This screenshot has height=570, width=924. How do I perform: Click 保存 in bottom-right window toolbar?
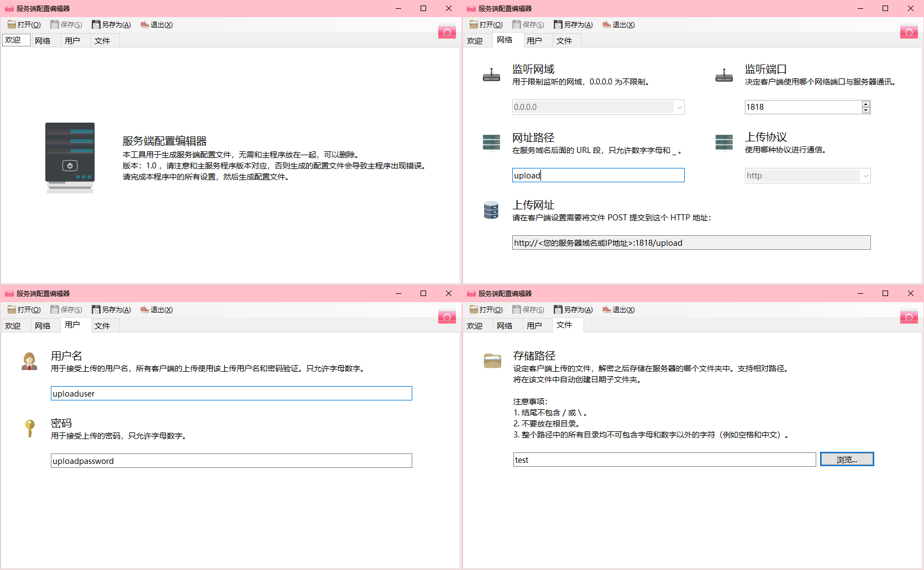(528, 310)
